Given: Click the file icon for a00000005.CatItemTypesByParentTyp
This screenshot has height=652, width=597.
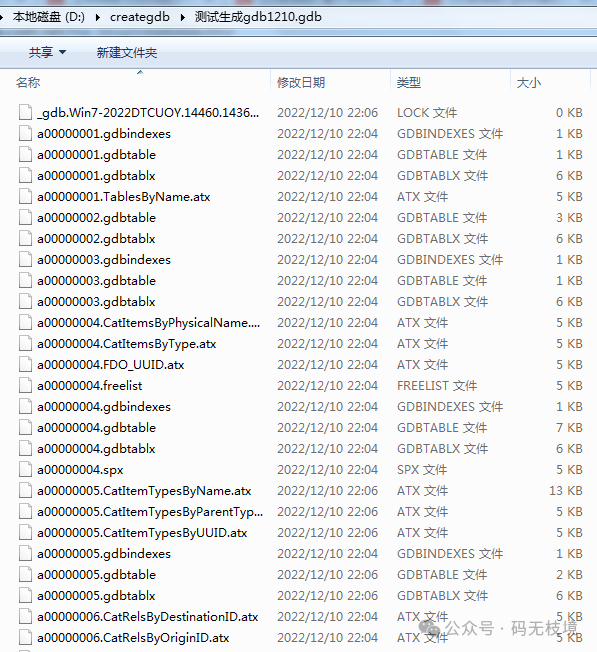Looking at the screenshot, I should click(25, 511).
